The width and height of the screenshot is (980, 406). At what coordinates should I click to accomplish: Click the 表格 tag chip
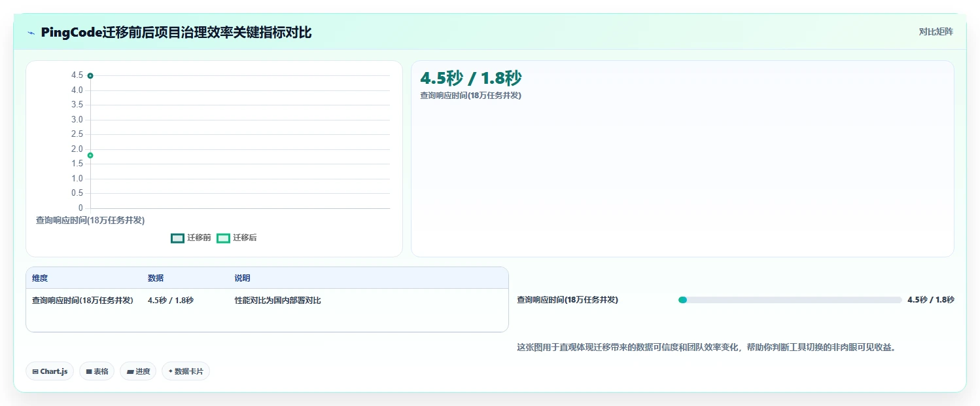(x=97, y=371)
